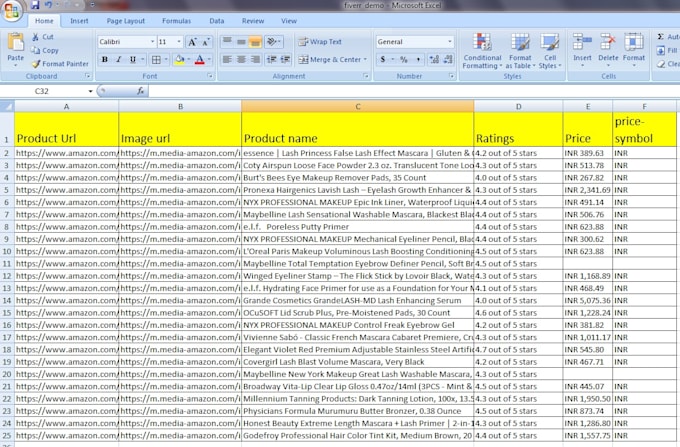Align text right

tap(255, 59)
